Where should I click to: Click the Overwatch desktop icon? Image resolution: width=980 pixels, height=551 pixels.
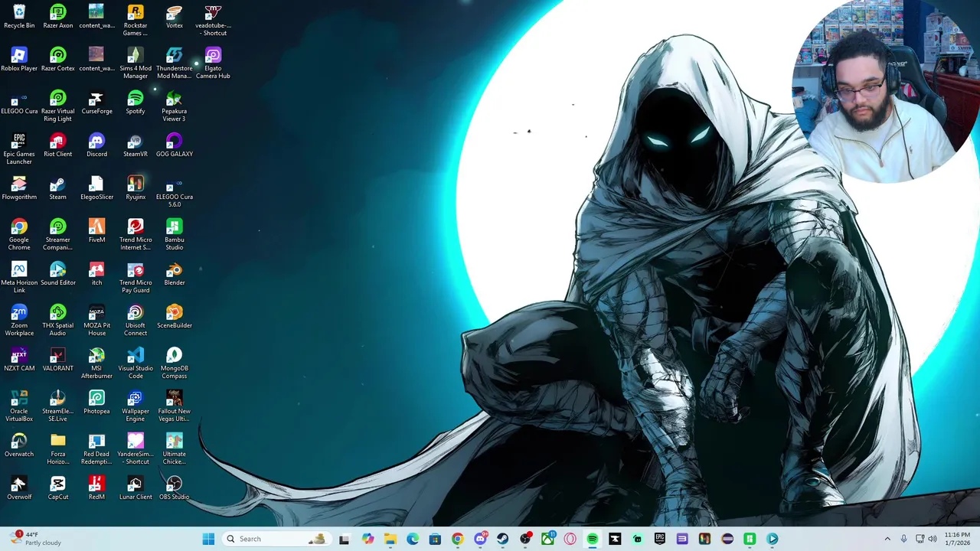click(19, 445)
